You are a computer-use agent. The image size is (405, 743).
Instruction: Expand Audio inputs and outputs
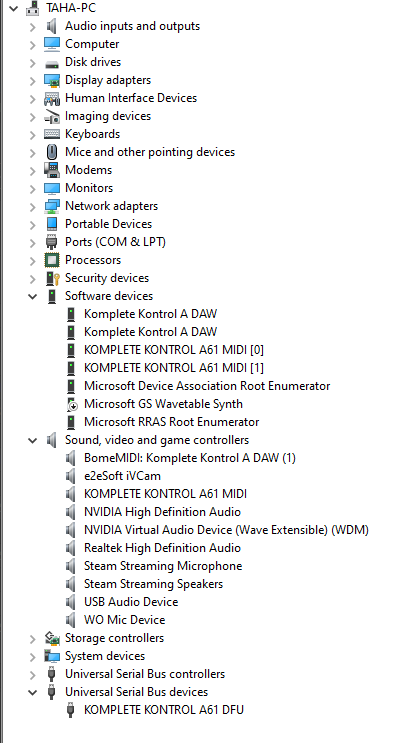(x=32, y=27)
